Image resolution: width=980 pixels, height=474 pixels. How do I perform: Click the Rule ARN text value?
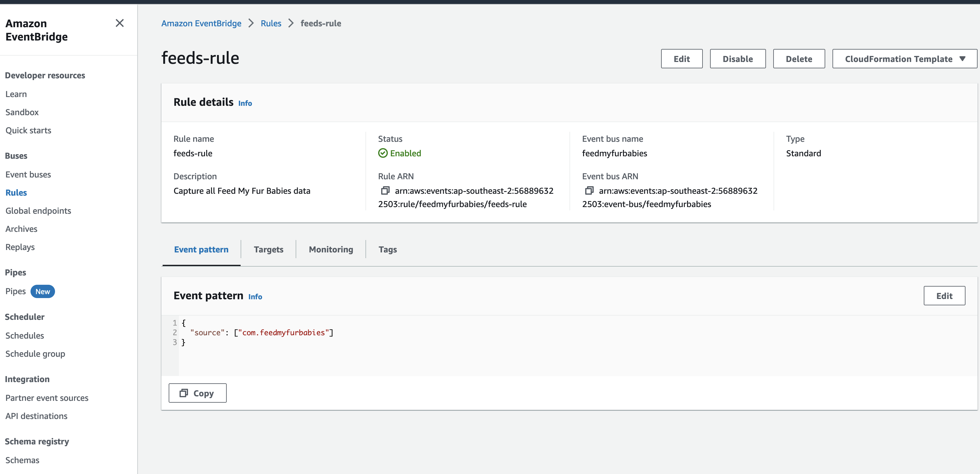coord(466,197)
